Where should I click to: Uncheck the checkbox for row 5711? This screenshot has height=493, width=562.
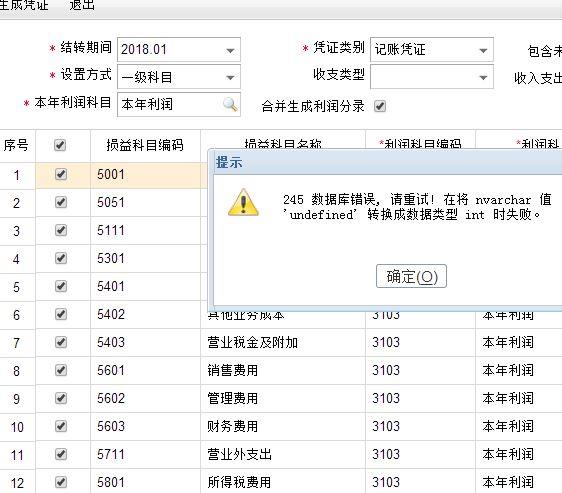coord(61,454)
